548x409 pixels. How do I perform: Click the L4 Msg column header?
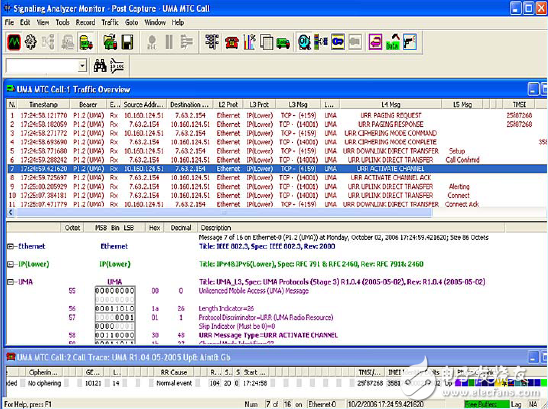(x=391, y=104)
